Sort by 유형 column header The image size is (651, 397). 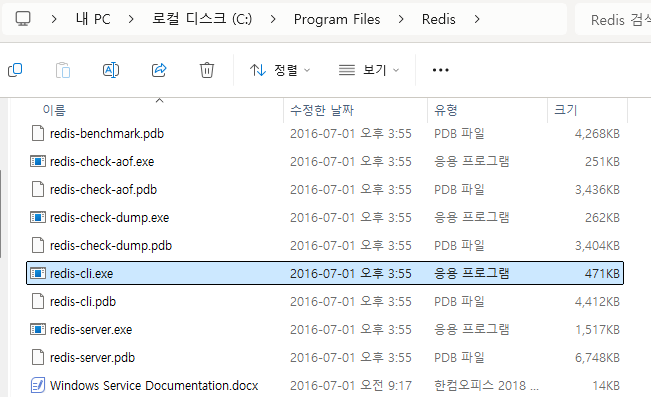point(445,110)
